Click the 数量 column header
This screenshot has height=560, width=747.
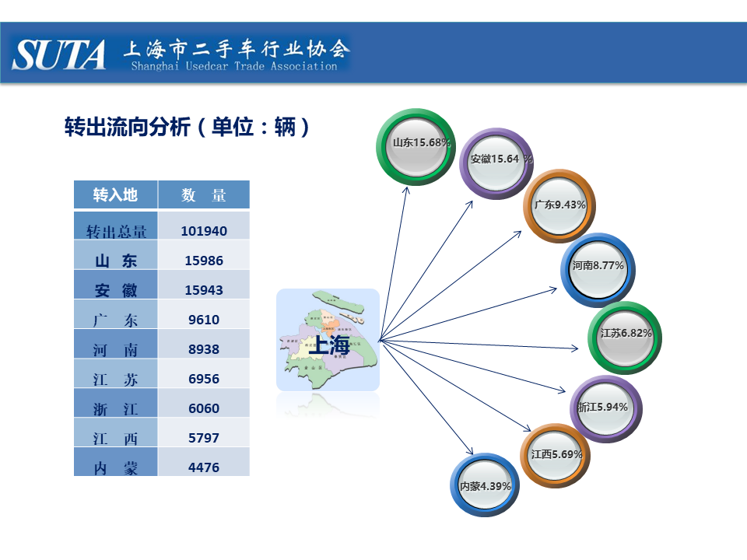[x=204, y=195]
